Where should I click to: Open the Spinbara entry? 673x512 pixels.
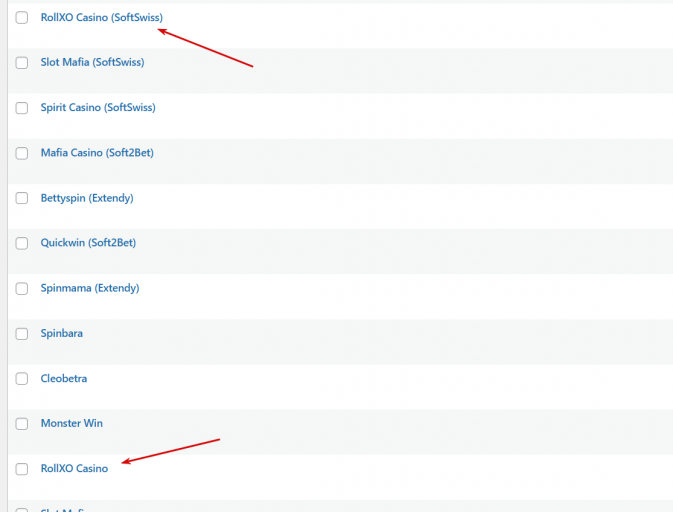62,333
